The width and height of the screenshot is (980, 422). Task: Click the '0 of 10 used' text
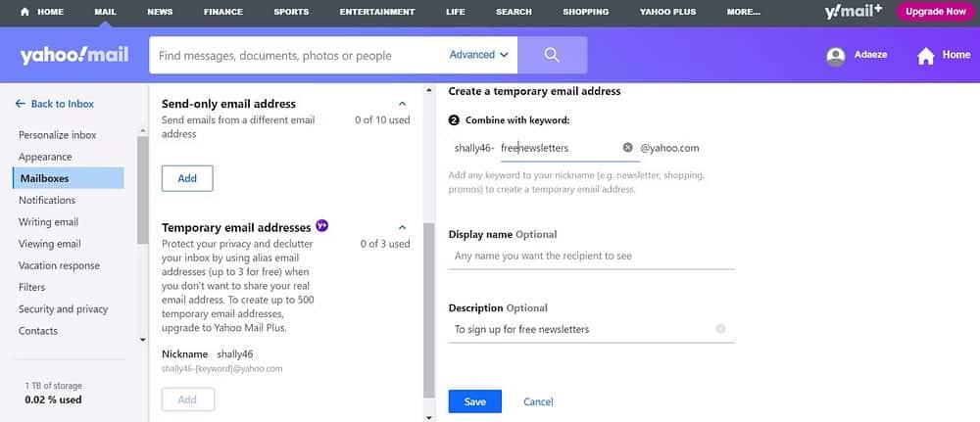click(382, 119)
